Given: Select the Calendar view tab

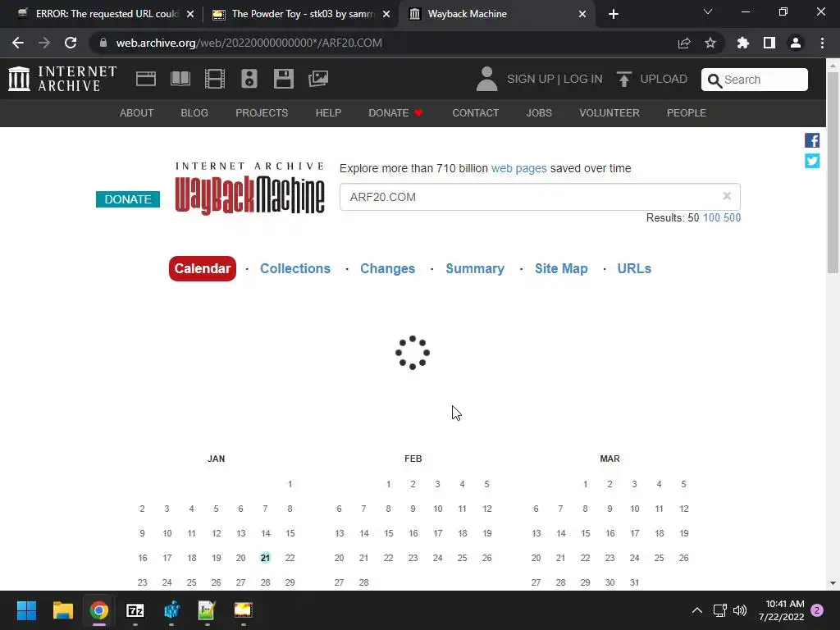Looking at the screenshot, I should (203, 268).
